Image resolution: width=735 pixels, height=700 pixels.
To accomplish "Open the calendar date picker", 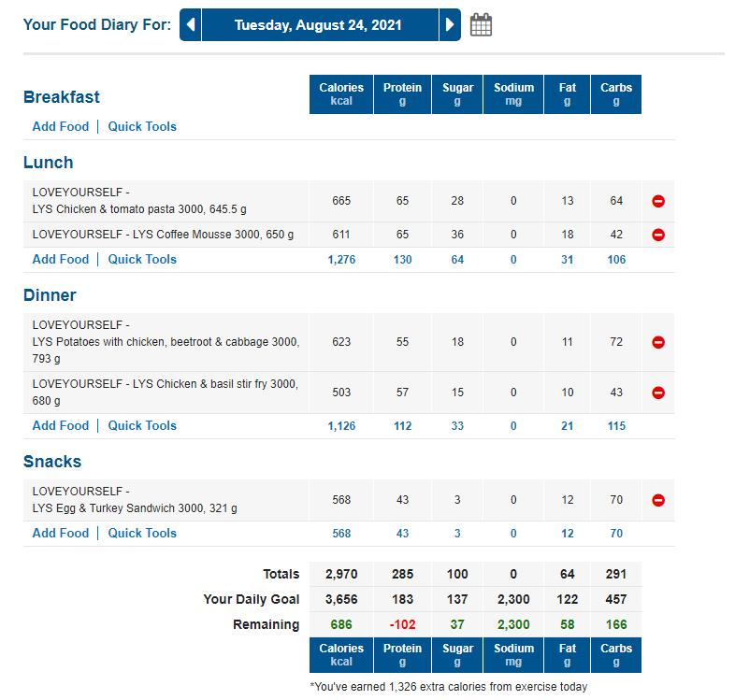I will (481, 25).
